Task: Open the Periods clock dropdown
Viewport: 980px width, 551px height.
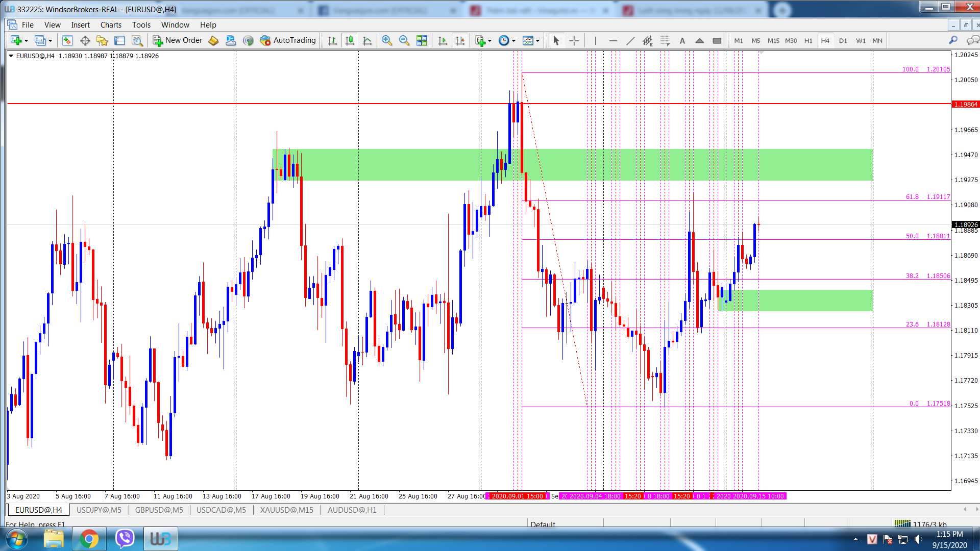Action: point(507,40)
